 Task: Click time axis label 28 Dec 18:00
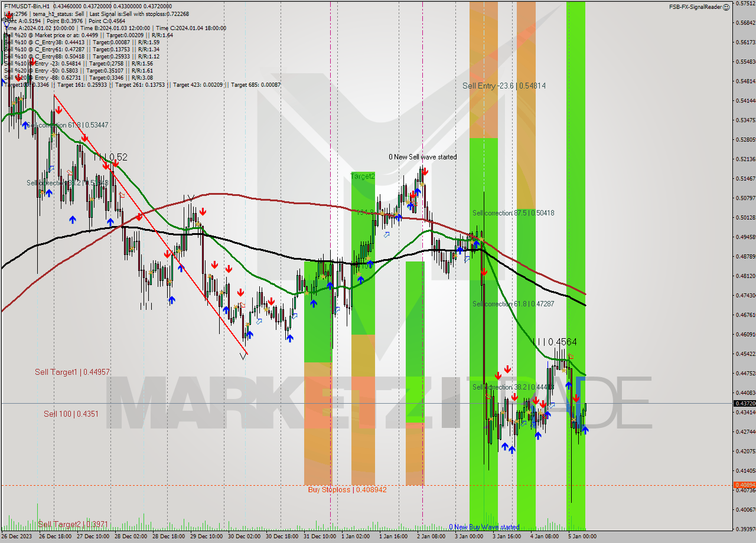tap(170, 537)
